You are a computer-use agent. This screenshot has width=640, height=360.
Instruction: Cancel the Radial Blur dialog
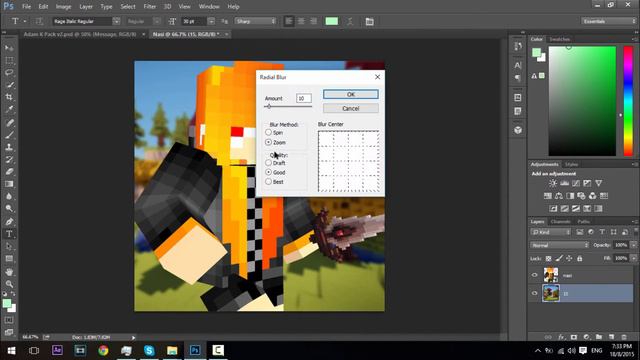tap(351, 108)
